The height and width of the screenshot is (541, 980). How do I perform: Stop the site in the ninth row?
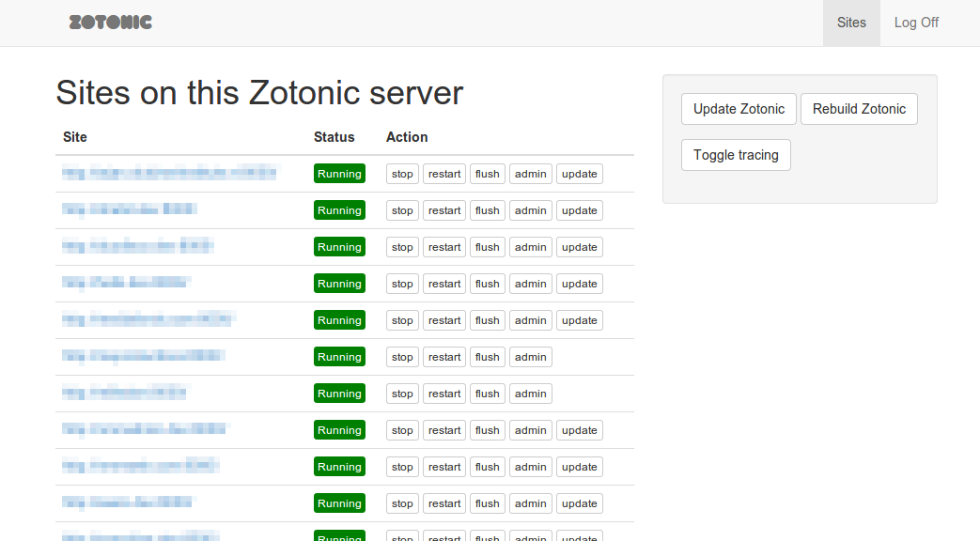[402, 467]
